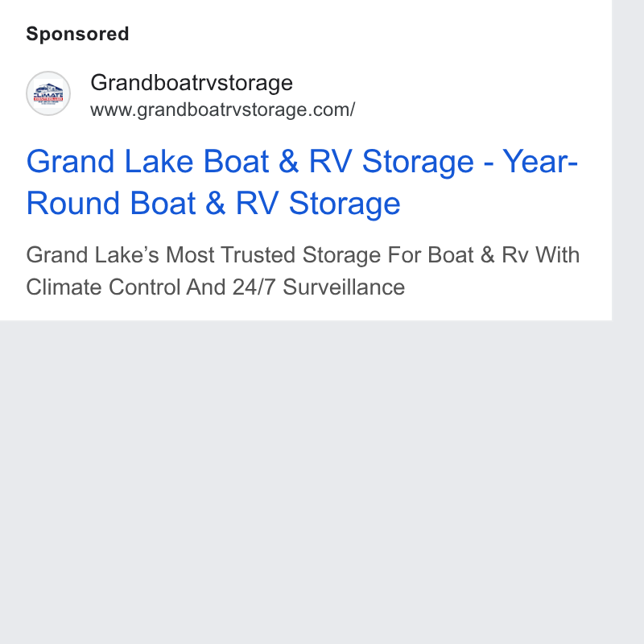Image resolution: width=644 pixels, height=644 pixels.
Task: Click the 'Year-' word ending the headline's first line
Action: pyautogui.click(x=540, y=162)
